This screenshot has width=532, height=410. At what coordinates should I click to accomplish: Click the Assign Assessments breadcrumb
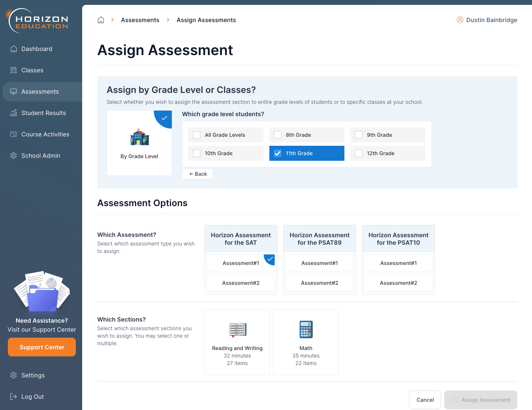pos(206,20)
